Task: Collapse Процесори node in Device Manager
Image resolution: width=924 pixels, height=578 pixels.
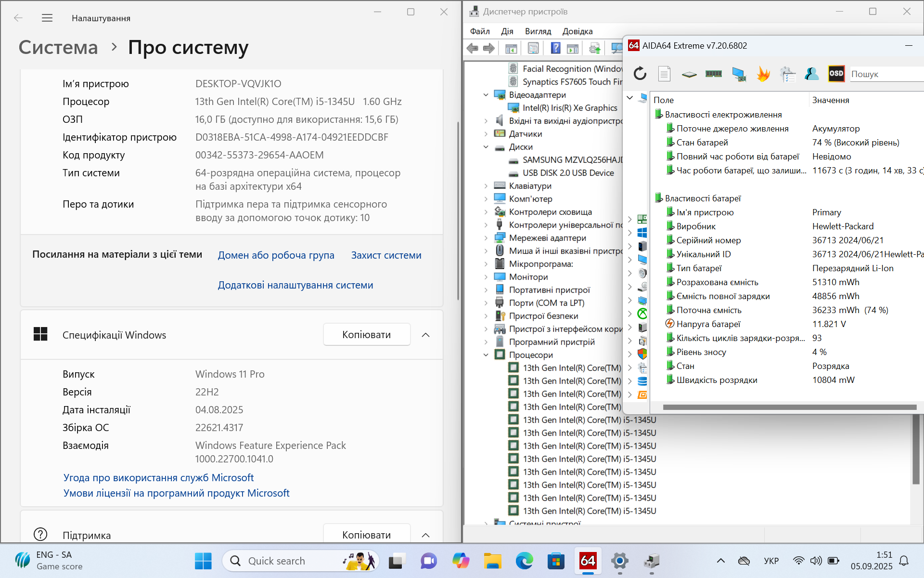Action: (x=486, y=355)
